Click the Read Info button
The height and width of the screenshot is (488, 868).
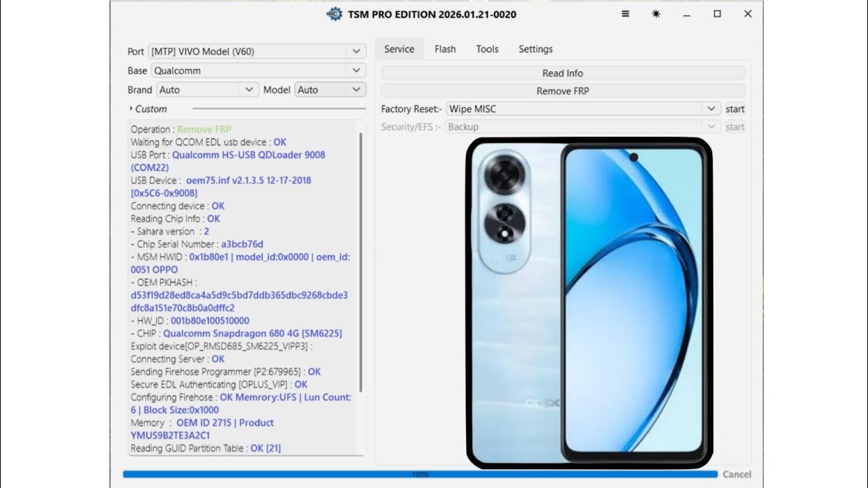563,73
